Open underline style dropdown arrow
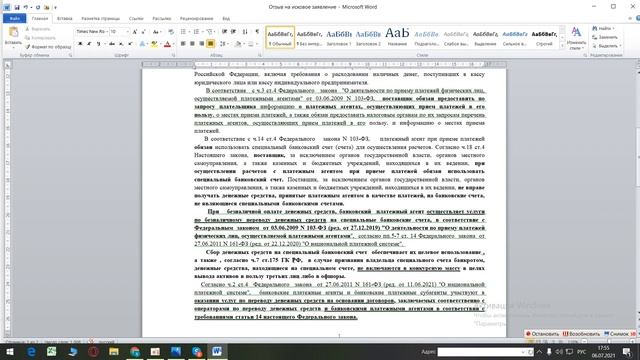 104,44
